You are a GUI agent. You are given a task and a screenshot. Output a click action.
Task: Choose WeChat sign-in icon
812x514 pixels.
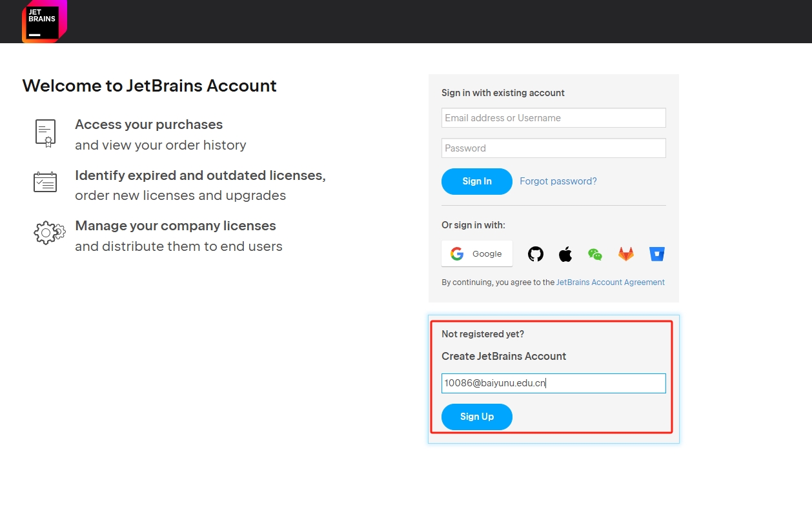(x=595, y=254)
